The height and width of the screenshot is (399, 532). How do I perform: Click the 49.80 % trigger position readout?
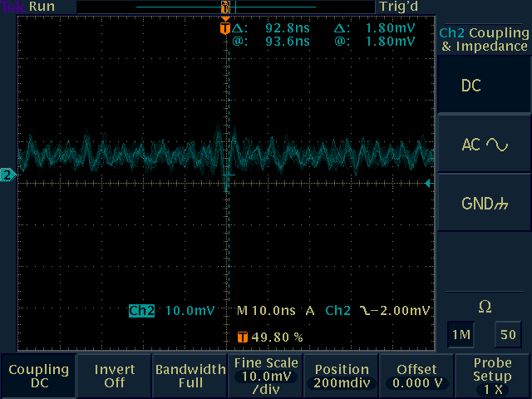click(277, 337)
